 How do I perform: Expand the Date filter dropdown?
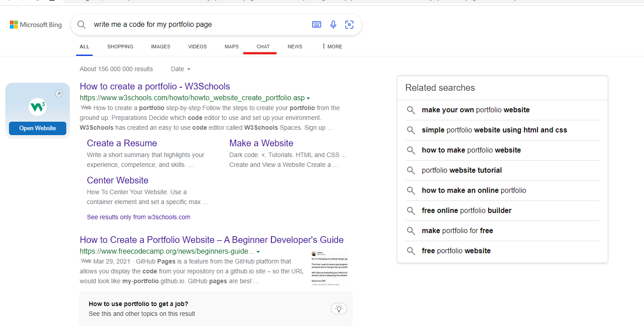180,69
